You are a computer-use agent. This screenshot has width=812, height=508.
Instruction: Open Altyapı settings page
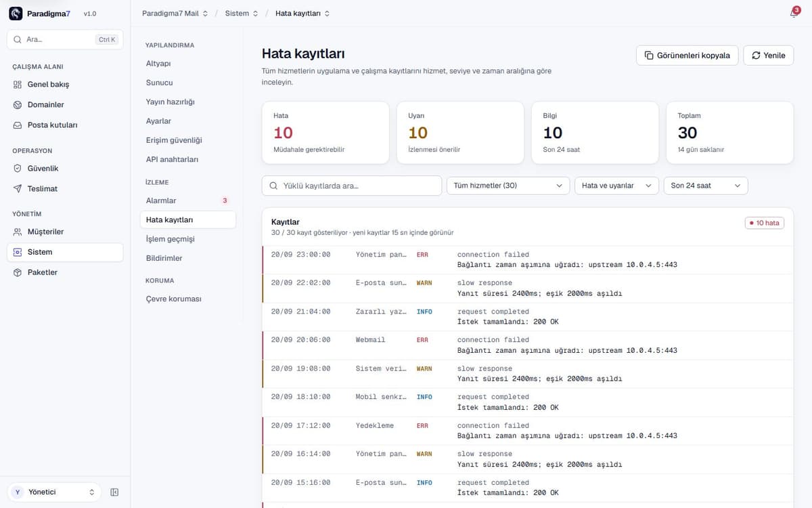187,64
